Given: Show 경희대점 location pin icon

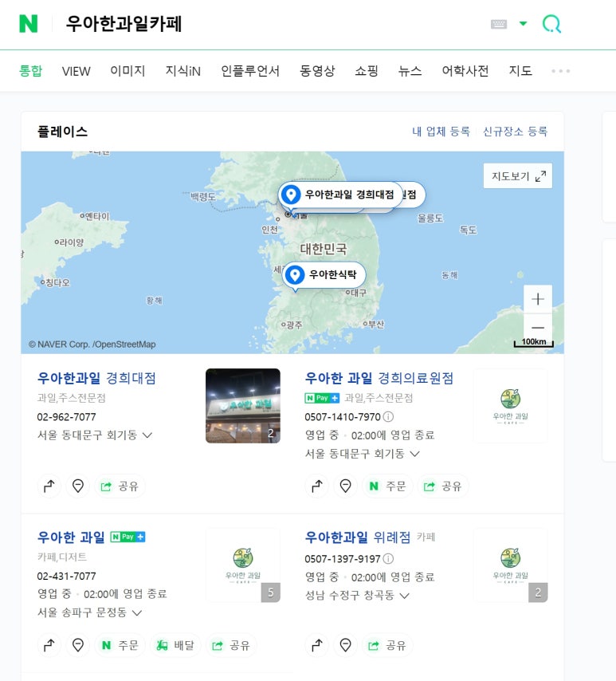Looking at the screenshot, I should [78, 486].
